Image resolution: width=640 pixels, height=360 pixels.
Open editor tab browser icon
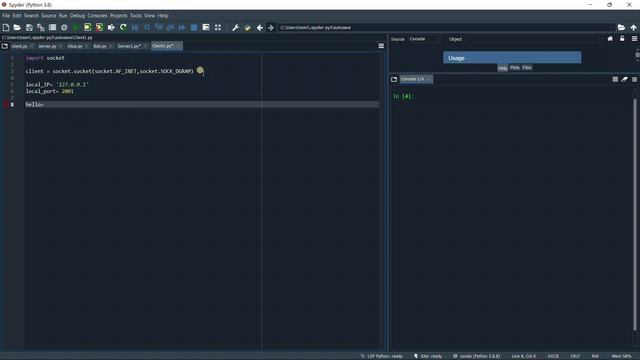coord(5,46)
